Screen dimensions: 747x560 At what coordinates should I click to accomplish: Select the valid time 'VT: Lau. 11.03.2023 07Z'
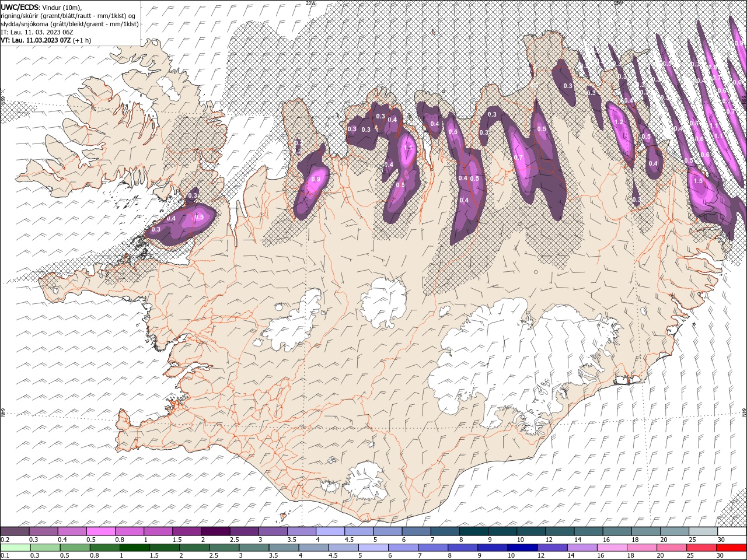[x=36, y=40]
